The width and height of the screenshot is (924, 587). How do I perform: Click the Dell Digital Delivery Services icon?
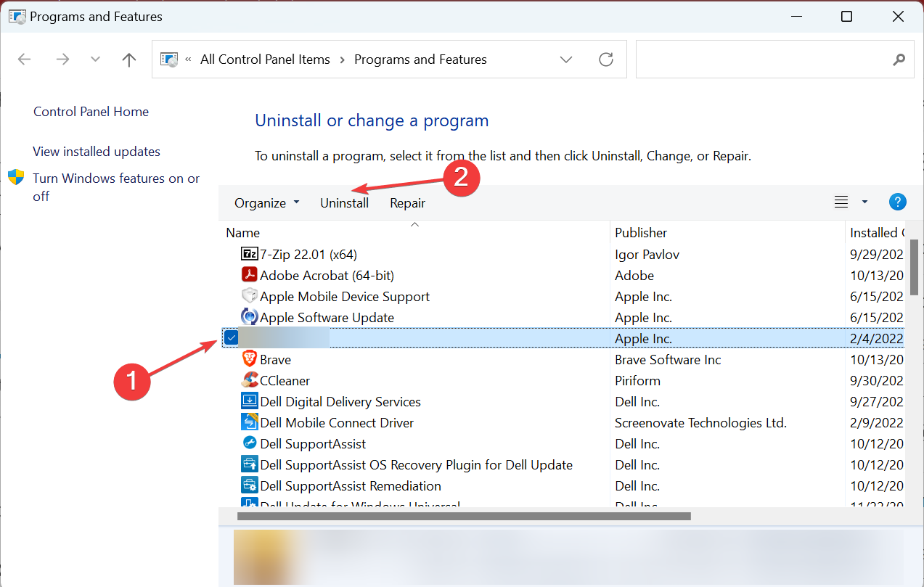pos(249,401)
